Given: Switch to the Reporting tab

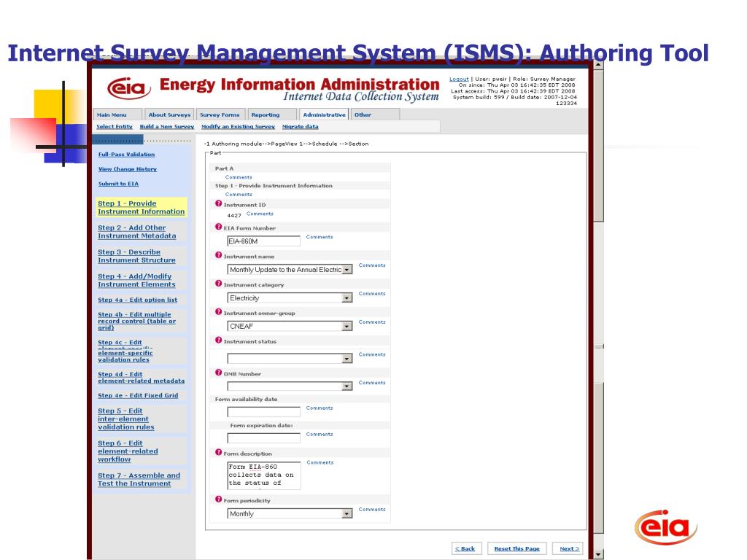Looking at the screenshot, I should [x=272, y=114].
